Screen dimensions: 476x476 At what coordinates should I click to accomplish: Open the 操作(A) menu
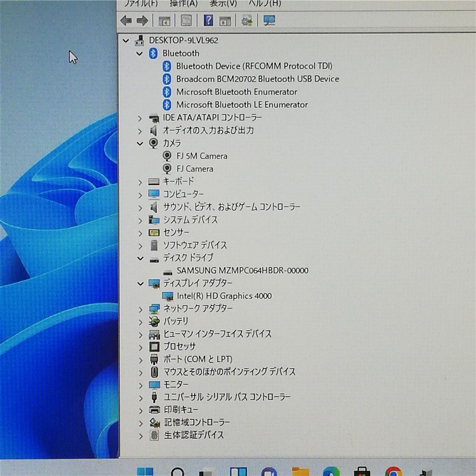coord(184,3)
